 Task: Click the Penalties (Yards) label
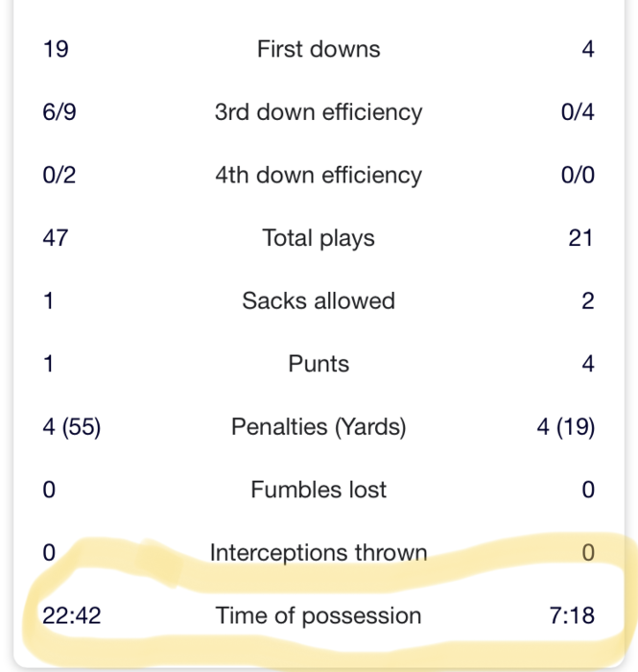point(319,427)
